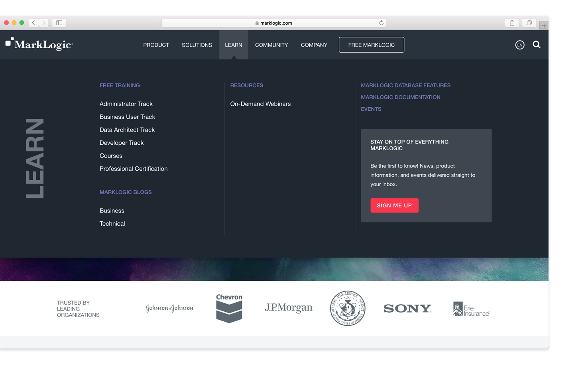
Task: Click the Chevron logo
Action: (x=229, y=308)
